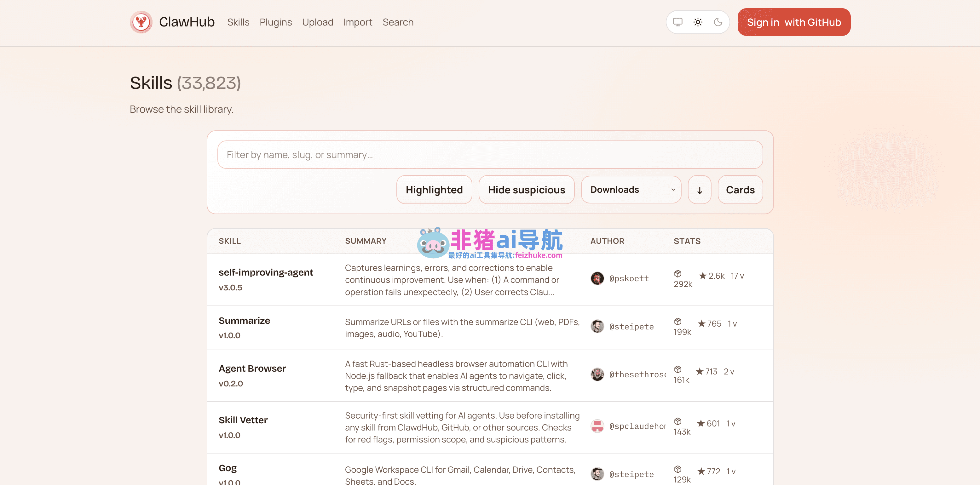Click 'Captures learnings, errors' summary text
Image resolution: width=980 pixels, height=485 pixels.
452,280
